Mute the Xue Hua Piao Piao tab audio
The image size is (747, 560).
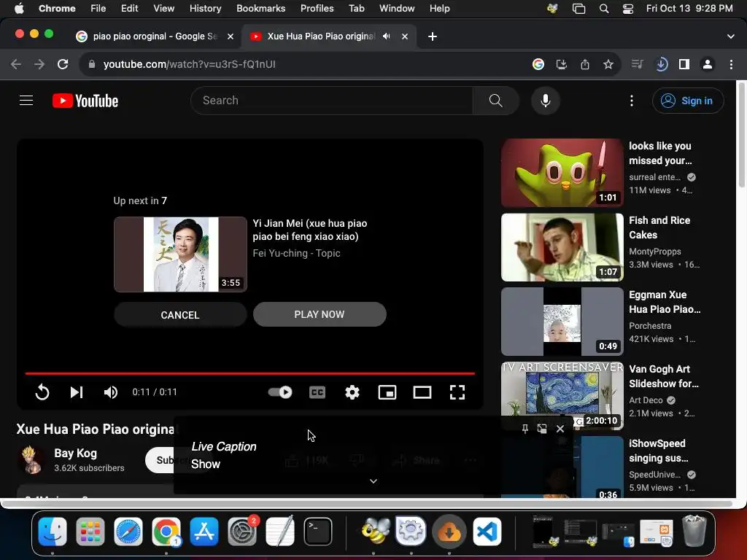[387, 36]
